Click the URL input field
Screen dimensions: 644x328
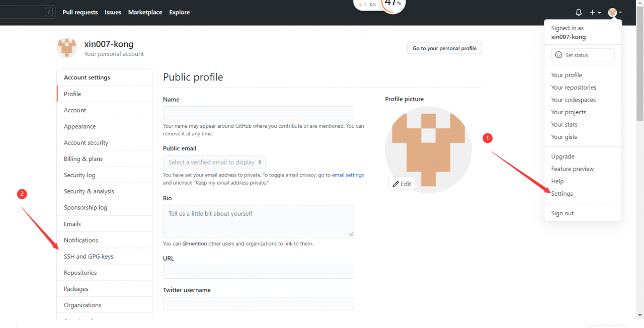(x=258, y=272)
